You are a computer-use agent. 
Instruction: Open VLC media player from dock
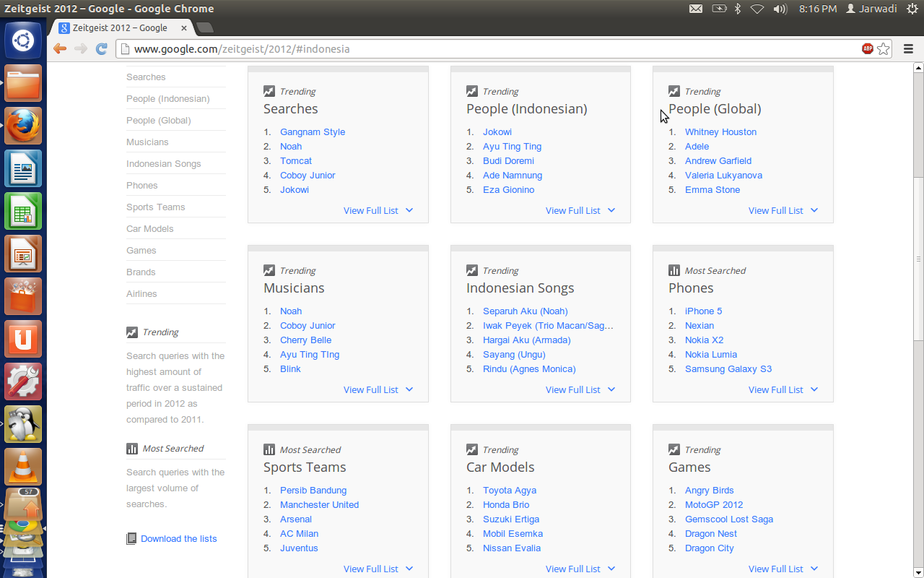[x=23, y=467]
